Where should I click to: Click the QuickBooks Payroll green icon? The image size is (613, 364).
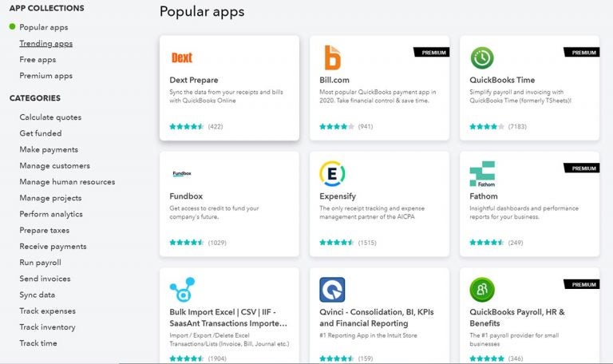pyautogui.click(x=481, y=289)
